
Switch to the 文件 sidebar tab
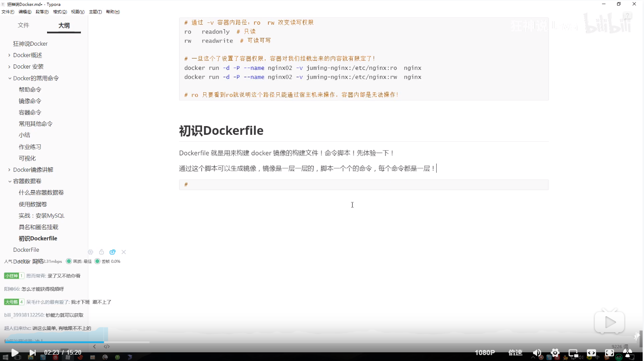23,26
